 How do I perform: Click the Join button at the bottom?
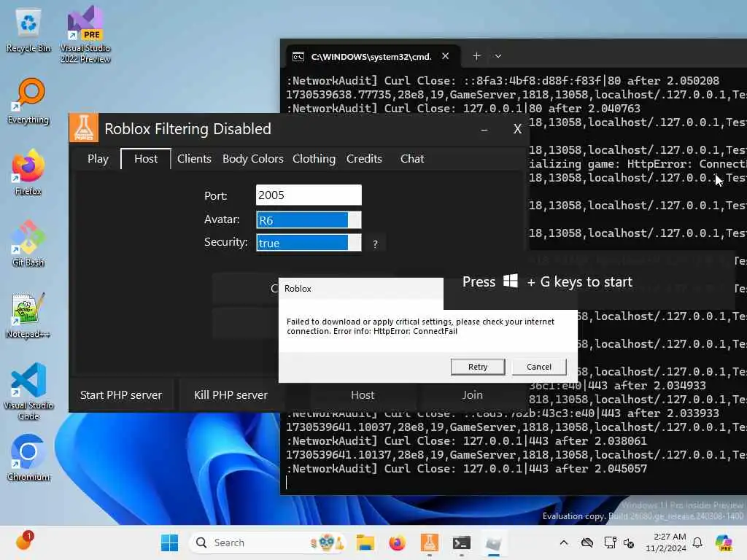472,394
